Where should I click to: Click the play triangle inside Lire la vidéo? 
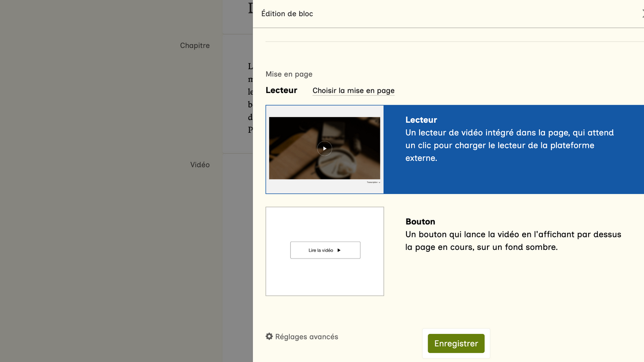click(x=339, y=250)
